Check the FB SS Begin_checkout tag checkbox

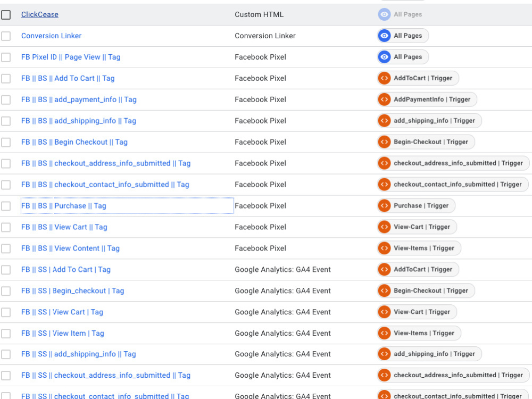coord(6,291)
